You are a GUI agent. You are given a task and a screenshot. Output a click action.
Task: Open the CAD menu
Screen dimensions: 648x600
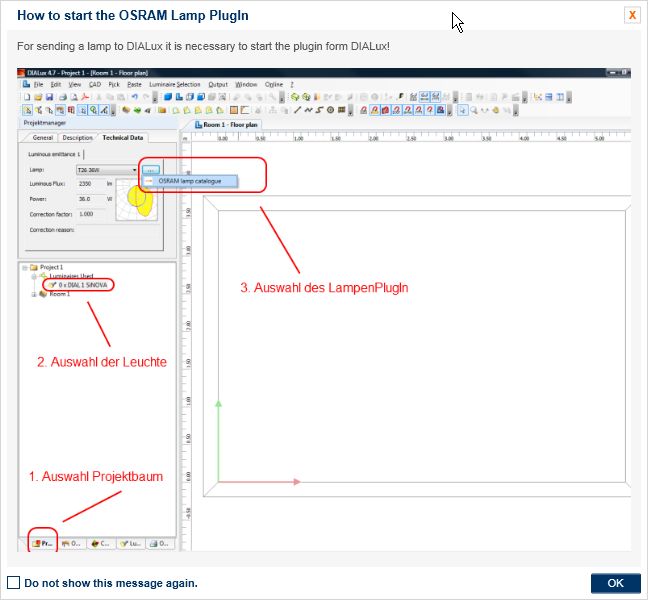click(95, 85)
